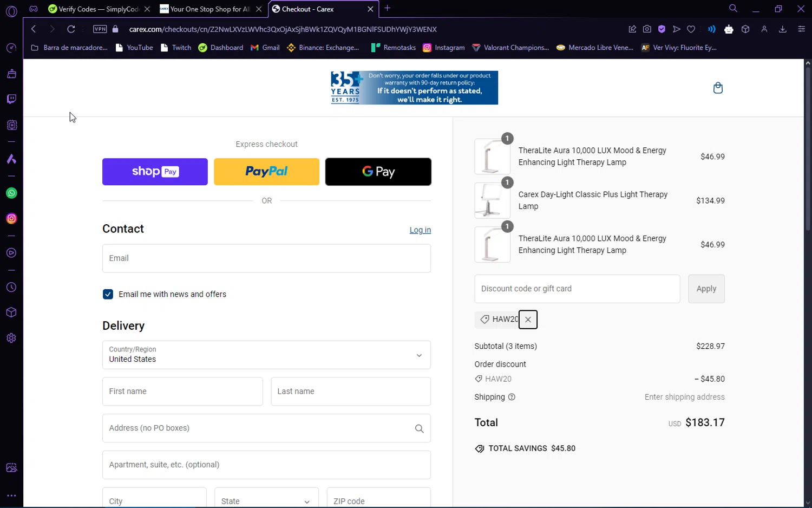
Task: Open a new tab with plus button
Action: [x=387, y=9]
